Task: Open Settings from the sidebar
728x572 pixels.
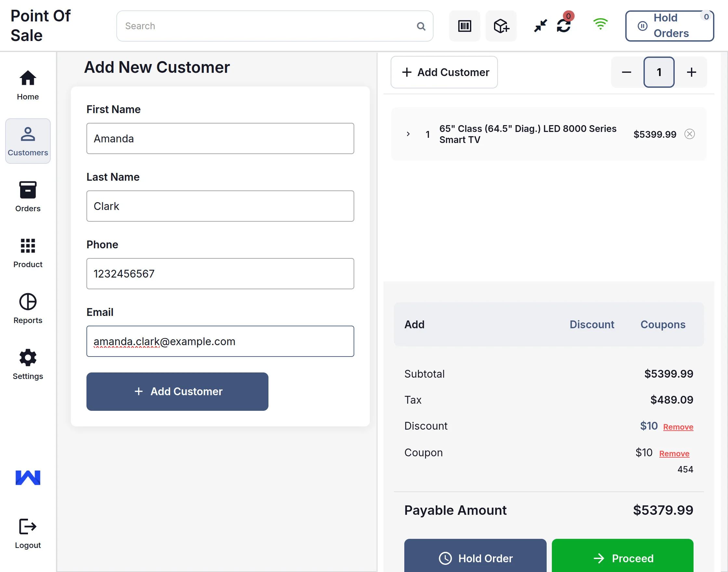Action: 27,364
